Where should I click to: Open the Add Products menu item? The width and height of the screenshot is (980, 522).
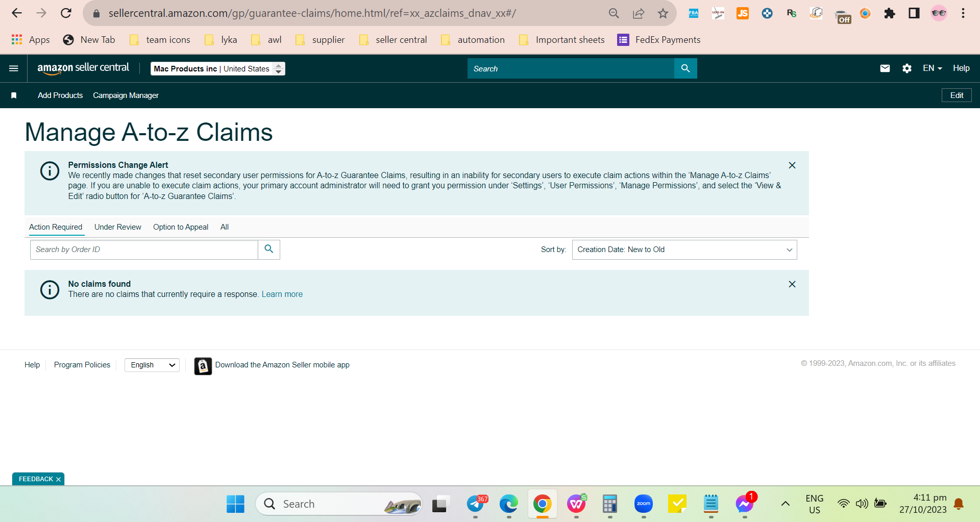point(60,95)
